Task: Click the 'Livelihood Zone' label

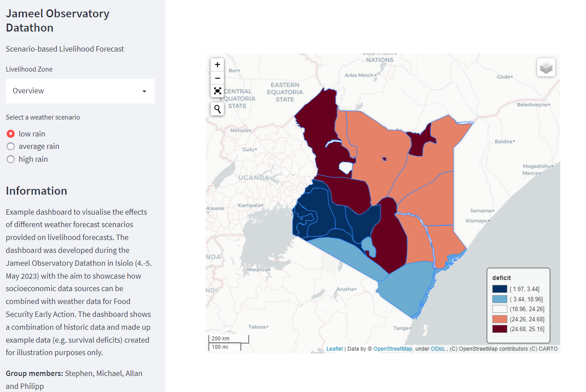Action: pyautogui.click(x=29, y=69)
